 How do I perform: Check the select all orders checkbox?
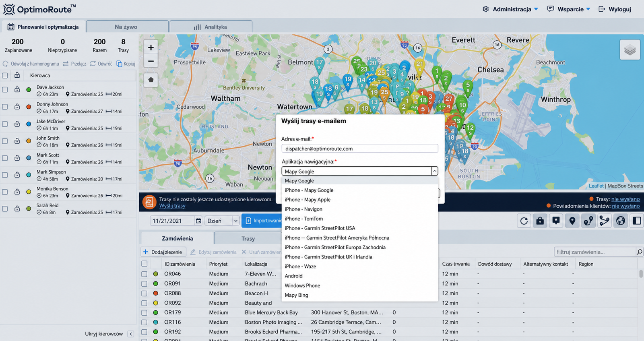pyautogui.click(x=144, y=264)
